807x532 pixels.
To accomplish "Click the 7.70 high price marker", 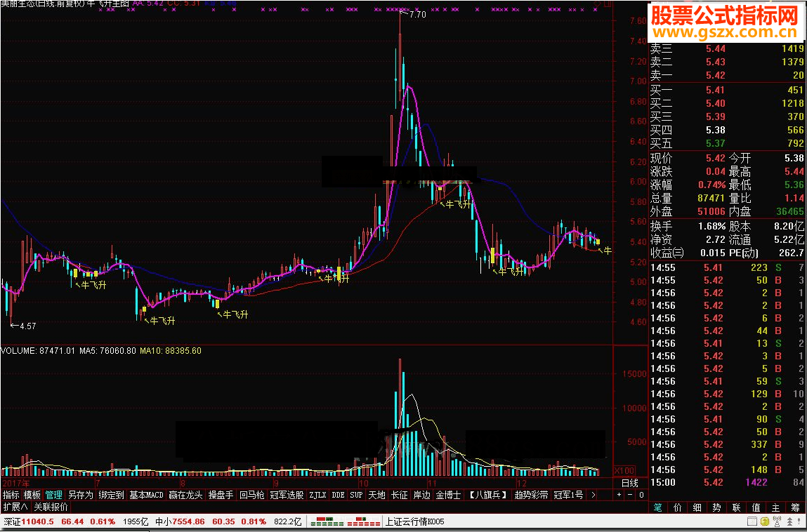I will [417, 15].
